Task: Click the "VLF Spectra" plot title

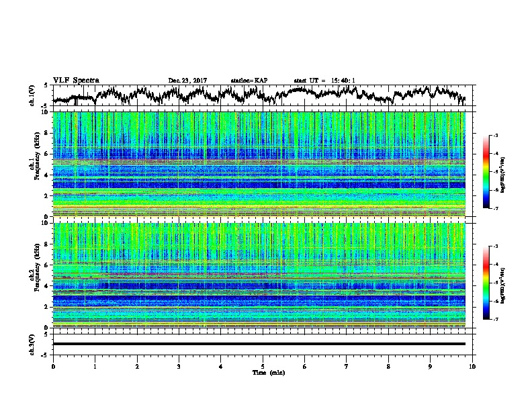Action: coord(76,81)
